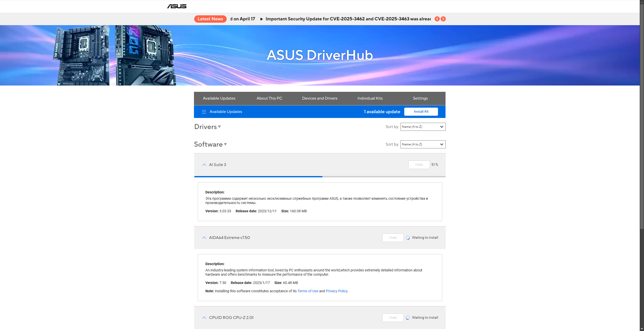Click Hide button for AI Suite 3

click(x=419, y=165)
